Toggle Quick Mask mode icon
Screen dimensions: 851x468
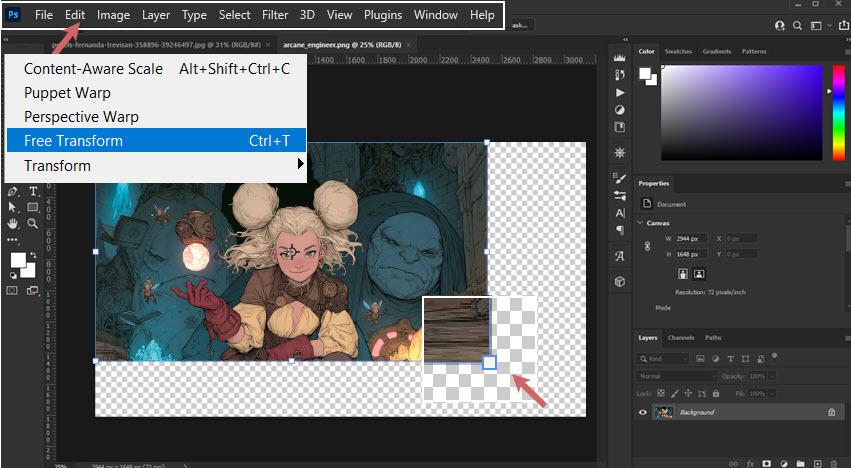click(x=12, y=290)
